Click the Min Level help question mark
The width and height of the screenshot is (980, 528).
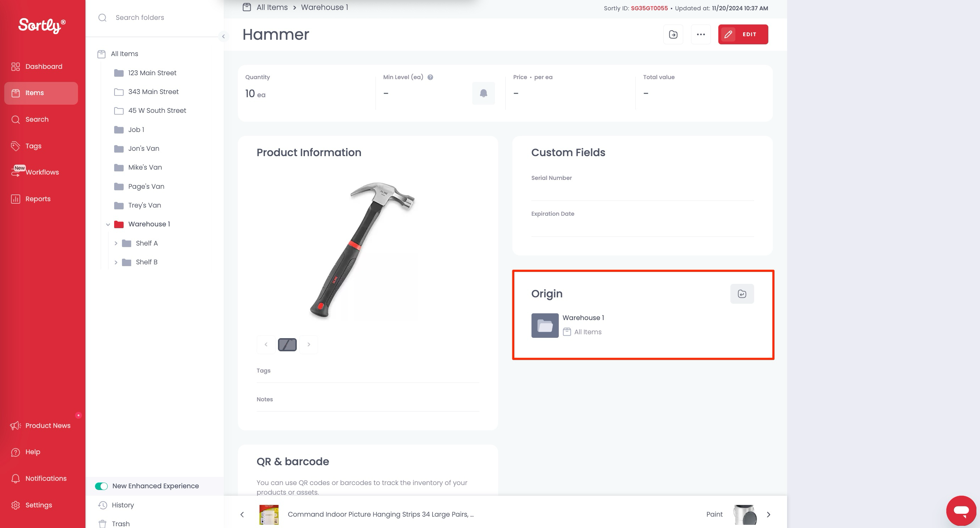430,77
